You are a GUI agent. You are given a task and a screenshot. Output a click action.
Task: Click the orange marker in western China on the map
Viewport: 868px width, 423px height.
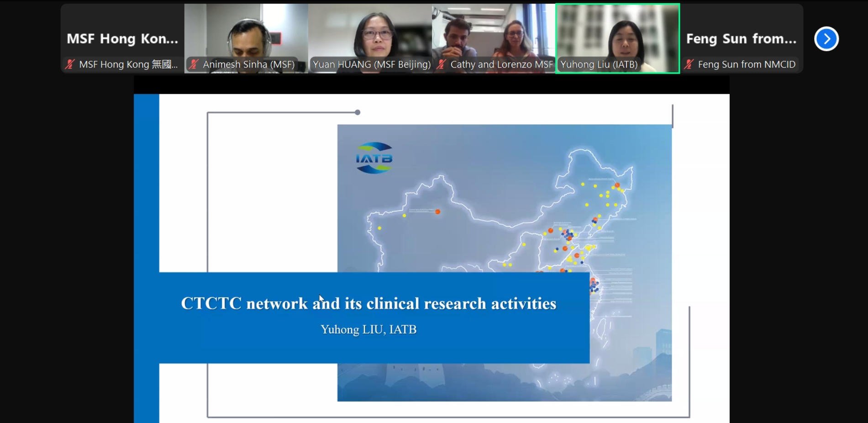point(437,211)
